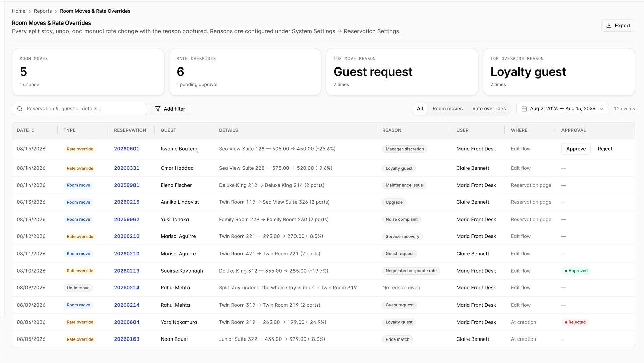Click guest name Noah Bauer
The height and width of the screenshot is (363, 644).
point(174,339)
